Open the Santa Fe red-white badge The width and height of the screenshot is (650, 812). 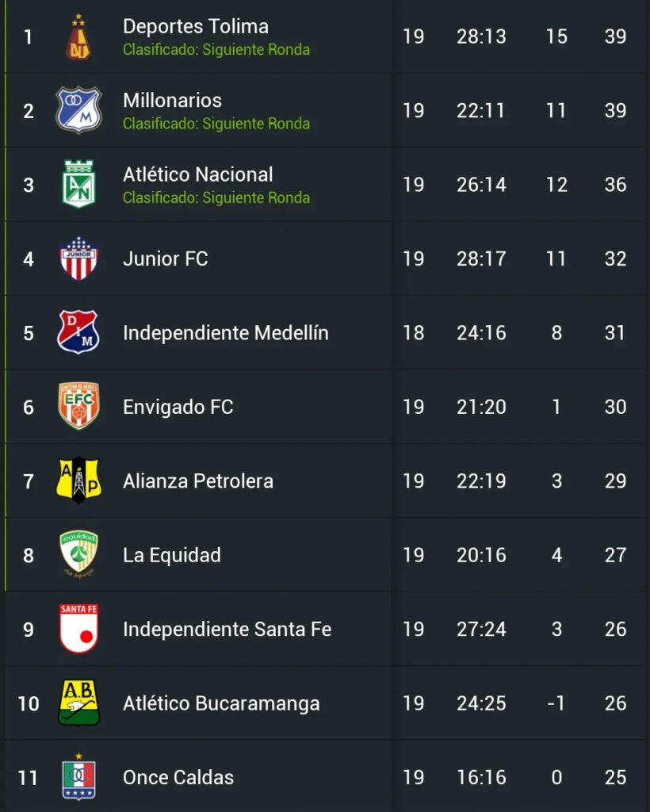[x=78, y=629]
